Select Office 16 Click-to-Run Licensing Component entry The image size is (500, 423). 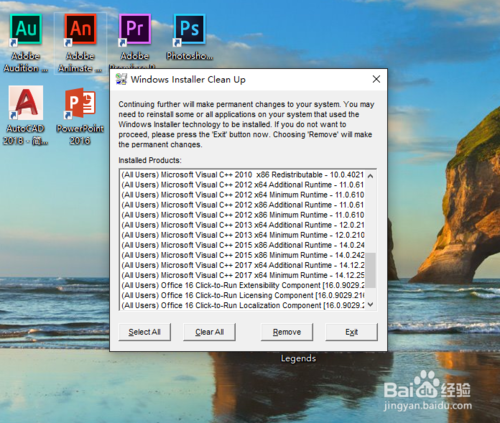coord(242,295)
